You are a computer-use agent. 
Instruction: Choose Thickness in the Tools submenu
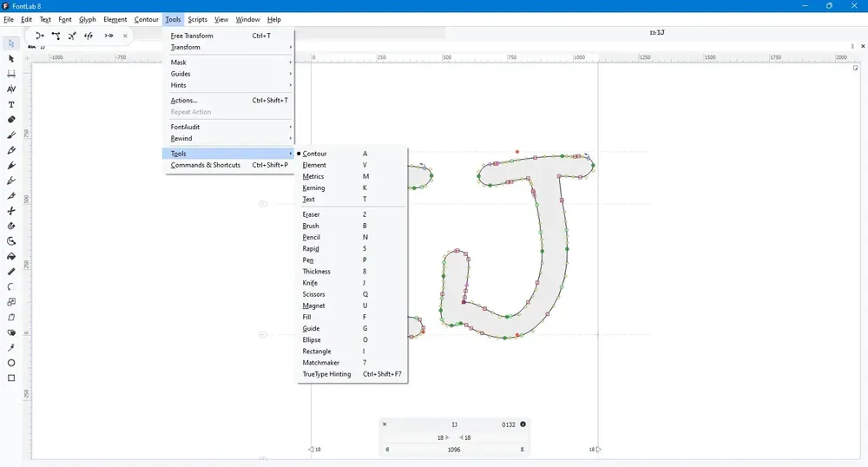[x=352, y=271]
